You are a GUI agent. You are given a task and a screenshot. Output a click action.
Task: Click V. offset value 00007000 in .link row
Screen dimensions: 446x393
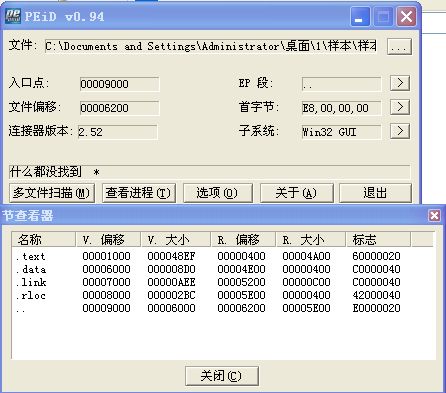click(x=106, y=282)
